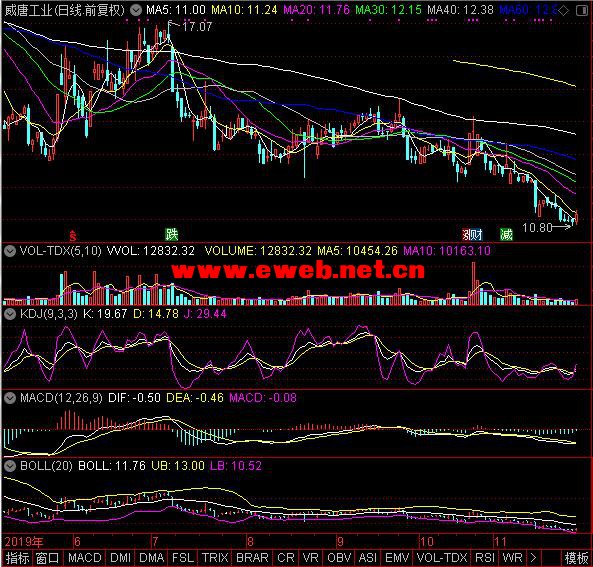Image resolution: width=593 pixels, height=567 pixels.
Task: Click the 10 month marker on timeline
Action: [x=427, y=542]
